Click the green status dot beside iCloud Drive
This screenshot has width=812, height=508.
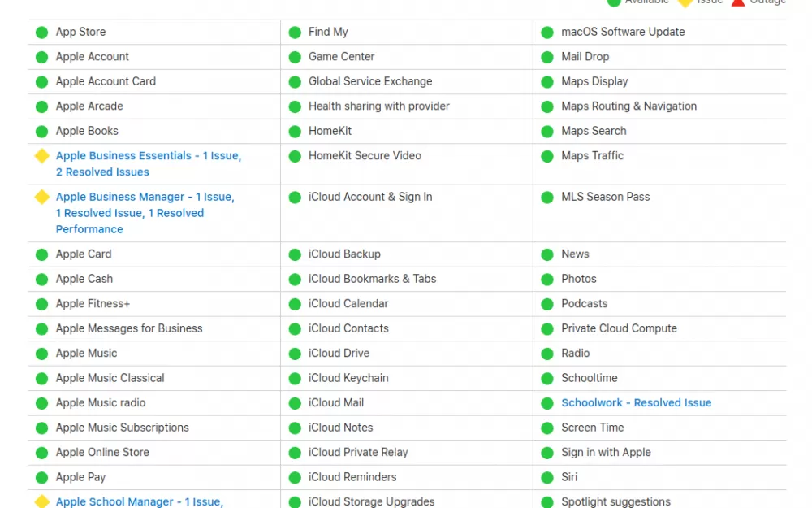tap(295, 354)
